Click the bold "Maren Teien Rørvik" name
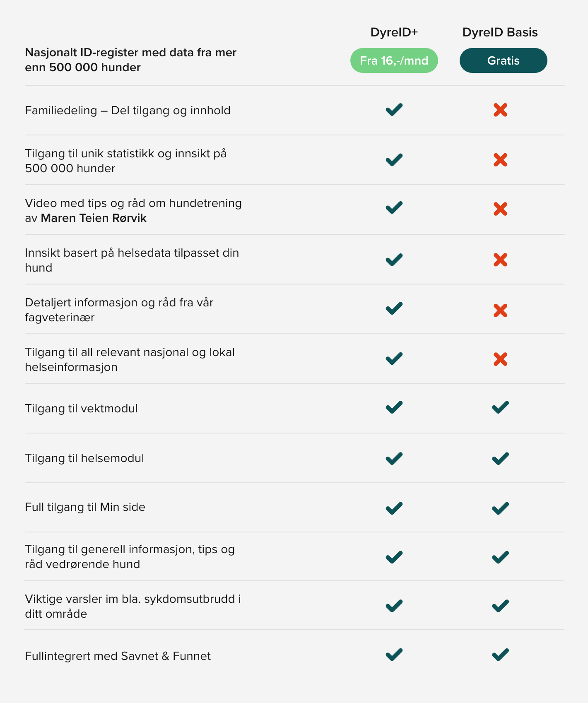 [94, 218]
